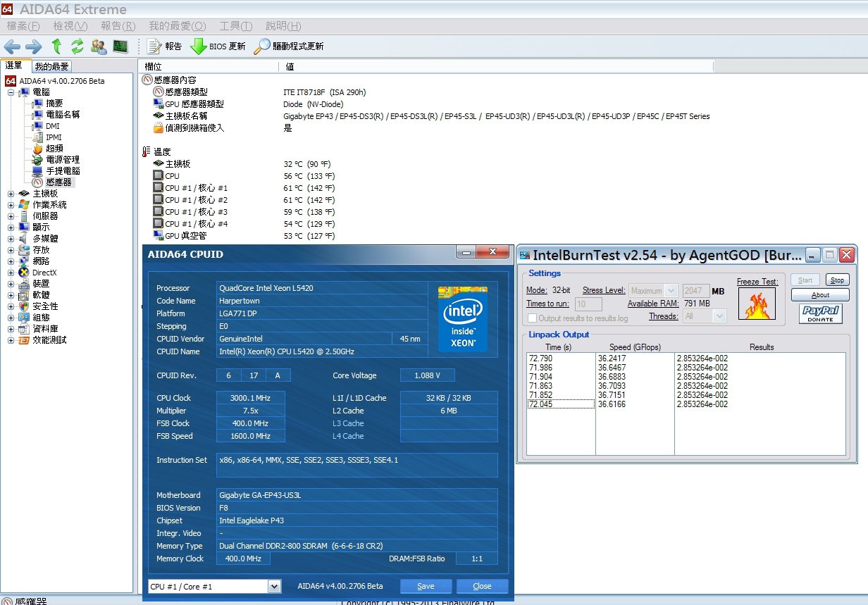Switch to the 我的最愛 tab
Image resolution: width=868 pixels, height=605 pixels.
(x=52, y=66)
